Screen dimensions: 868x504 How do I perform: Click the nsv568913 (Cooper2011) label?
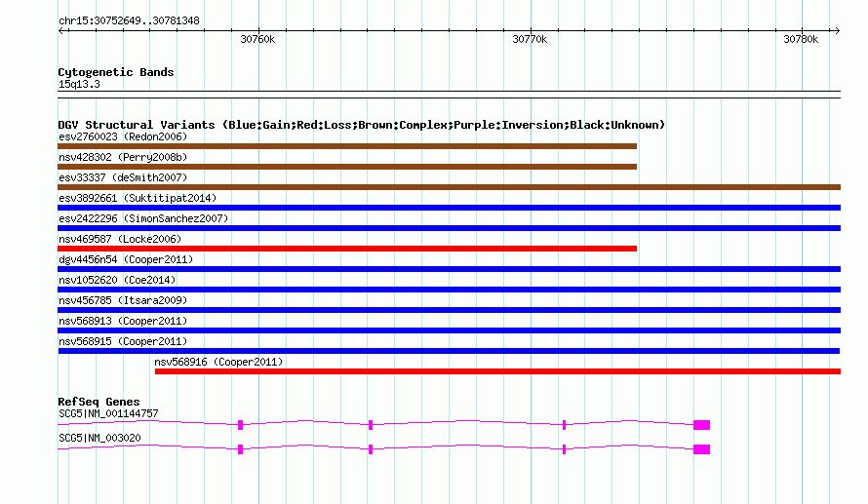(x=123, y=321)
